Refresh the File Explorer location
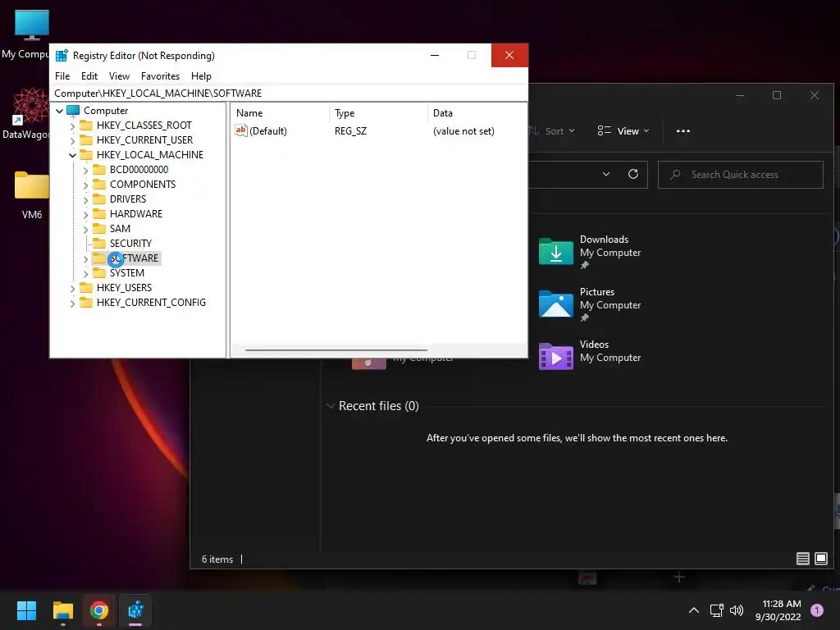Image resolution: width=840 pixels, height=630 pixels. (x=633, y=174)
